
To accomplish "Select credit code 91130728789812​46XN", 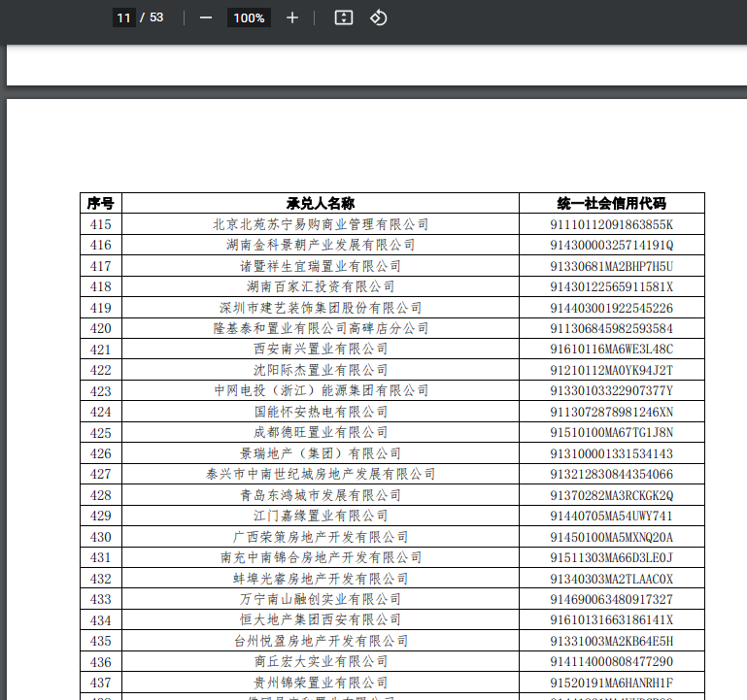I will [x=612, y=412].
